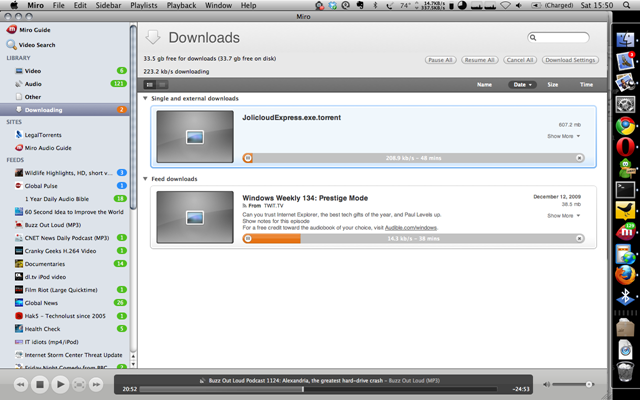Cancel the Windows Weekly 134 download
Image resolution: width=640 pixels, height=400 pixels.
pos(579,239)
